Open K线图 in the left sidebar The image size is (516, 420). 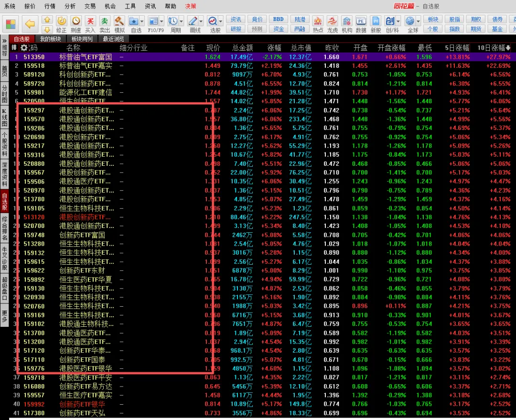(x=4, y=118)
